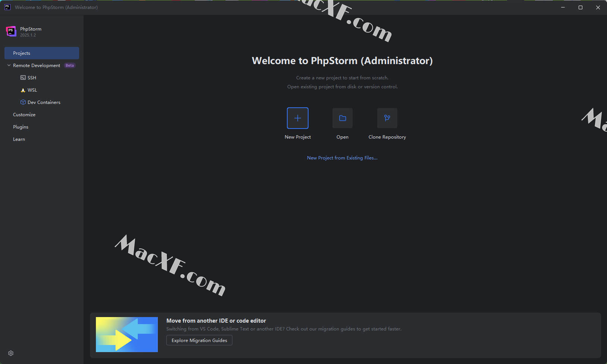Click the New Project label
607x364 pixels.
pos(298,137)
